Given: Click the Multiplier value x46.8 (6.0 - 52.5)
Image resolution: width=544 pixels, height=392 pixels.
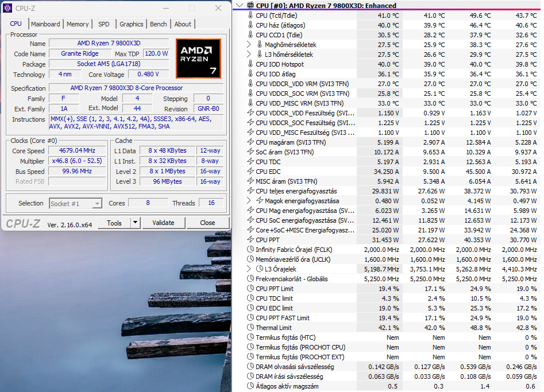Looking at the screenshot, I should pos(77,161).
